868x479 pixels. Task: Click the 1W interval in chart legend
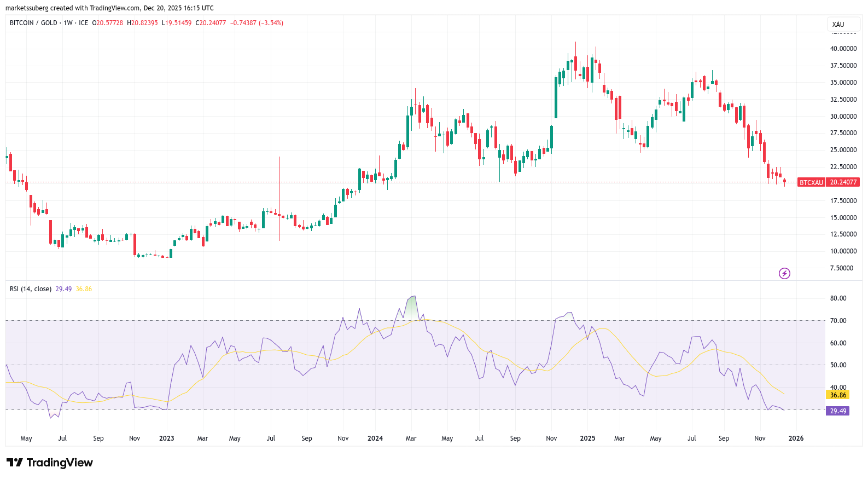tap(68, 23)
